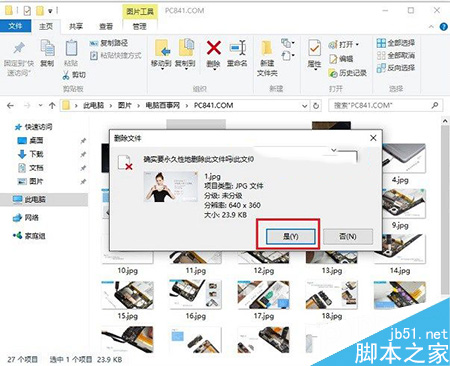Close the Delete File dialog
The width and height of the screenshot is (450, 366).
point(373,138)
